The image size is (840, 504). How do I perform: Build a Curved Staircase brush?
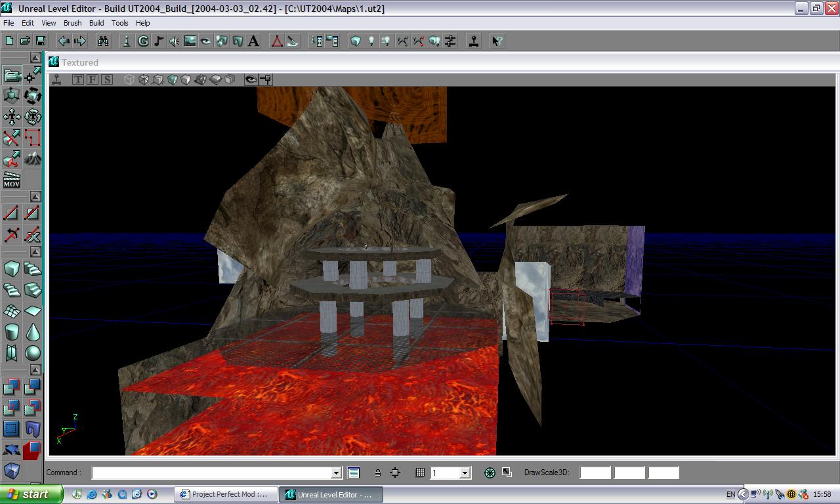[x=33, y=269]
